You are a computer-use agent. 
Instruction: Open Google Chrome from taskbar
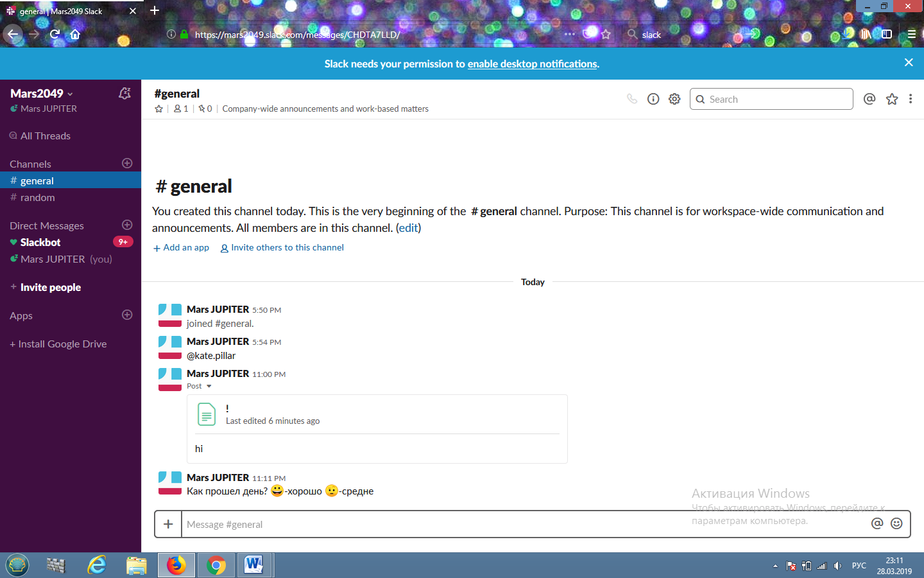(x=216, y=565)
